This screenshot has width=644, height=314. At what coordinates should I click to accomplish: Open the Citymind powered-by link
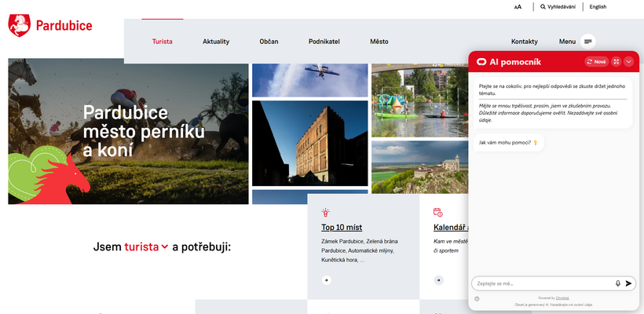coord(562,298)
